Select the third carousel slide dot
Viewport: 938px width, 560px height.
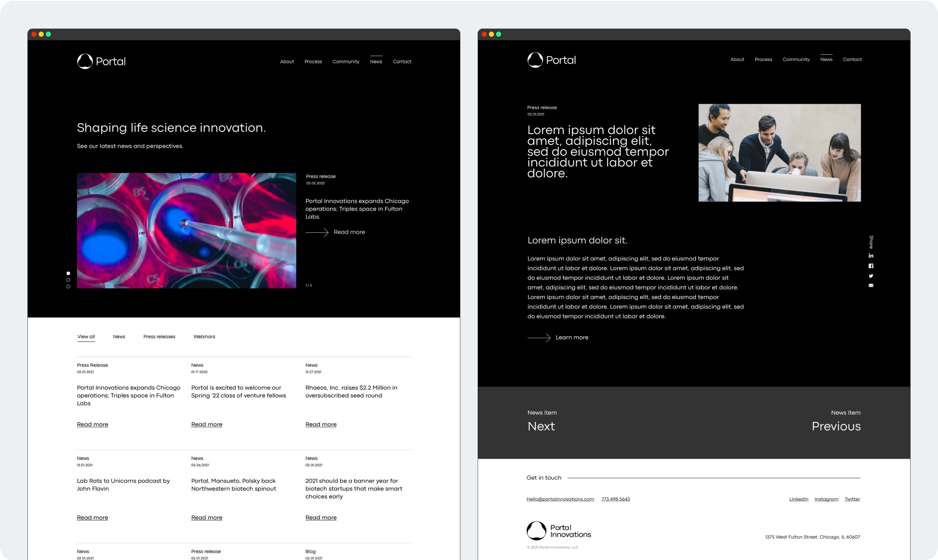(68, 287)
